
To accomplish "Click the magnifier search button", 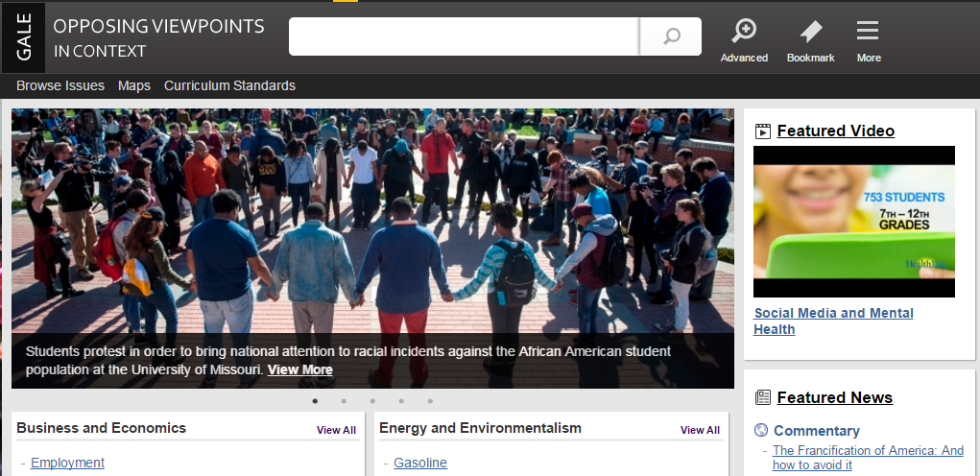I will (671, 36).
